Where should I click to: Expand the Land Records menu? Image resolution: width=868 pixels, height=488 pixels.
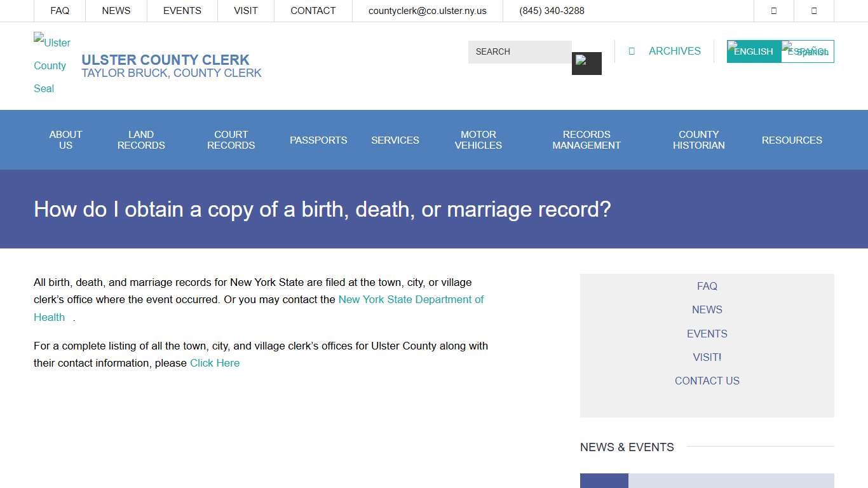pyautogui.click(x=141, y=140)
